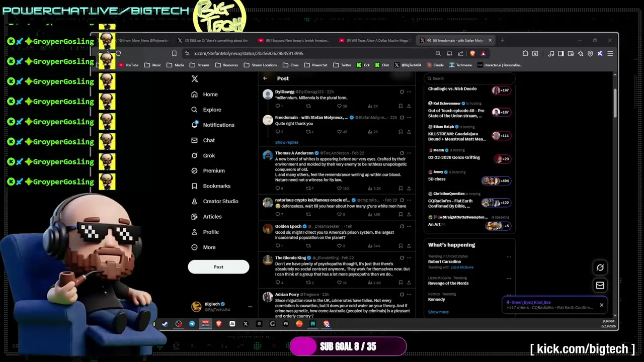Switch to the Will Texas Allow tab
The width and height of the screenshot is (644, 362).
375,41
